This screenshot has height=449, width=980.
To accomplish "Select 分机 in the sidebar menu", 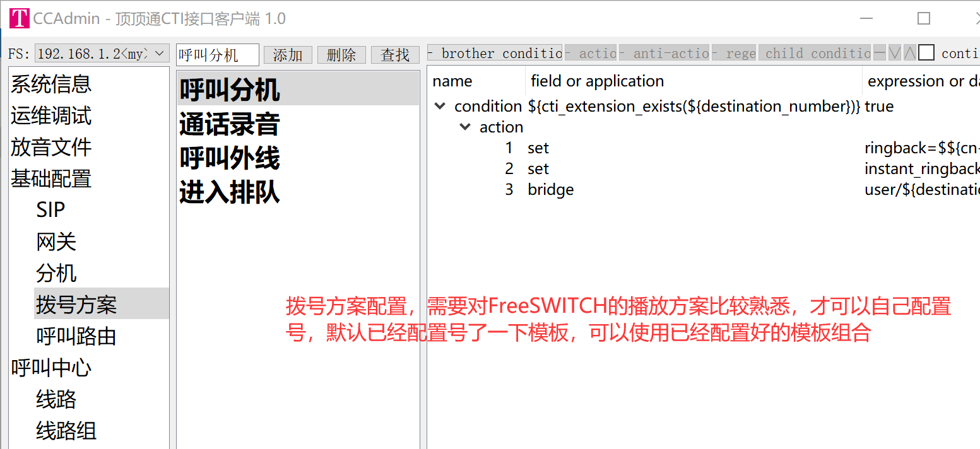I will [x=56, y=273].
